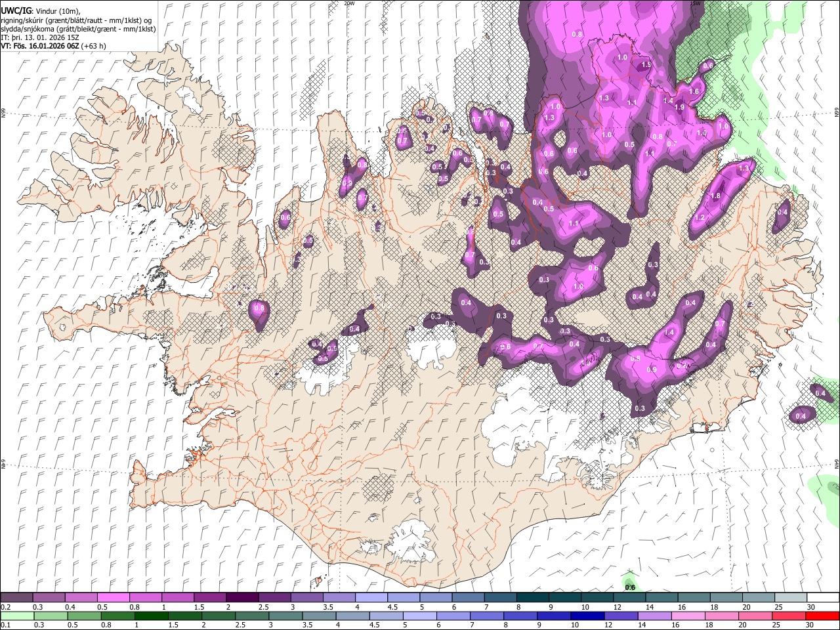This screenshot has height=630, width=840.
Task: Click the "UWC/IG" title text
Action: (x=16, y=12)
